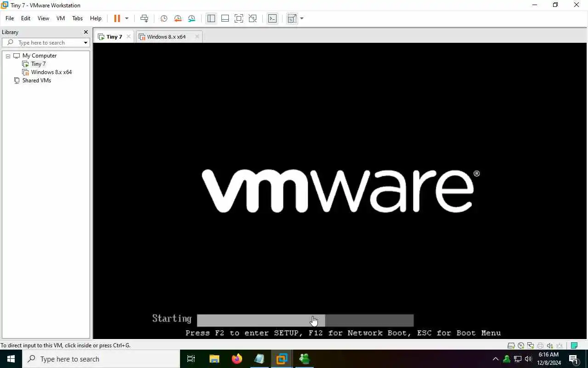This screenshot has width=588, height=368.
Task: Click inside the VM console display
Action: pyautogui.click(x=340, y=191)
